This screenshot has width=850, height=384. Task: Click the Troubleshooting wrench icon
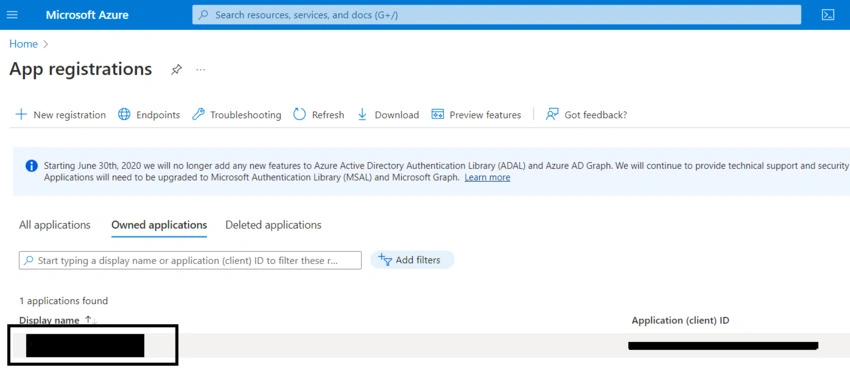coord(198,114)
